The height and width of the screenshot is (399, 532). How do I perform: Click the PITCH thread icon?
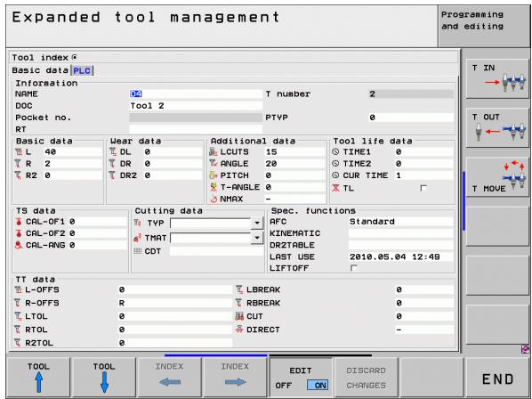coord(214,175)
